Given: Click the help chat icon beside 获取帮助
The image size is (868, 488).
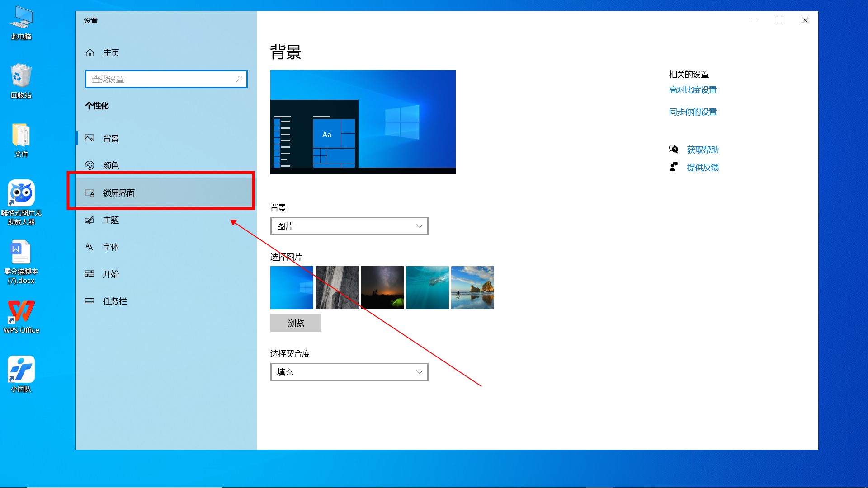Looking at the screenshot, I should 674,150.
